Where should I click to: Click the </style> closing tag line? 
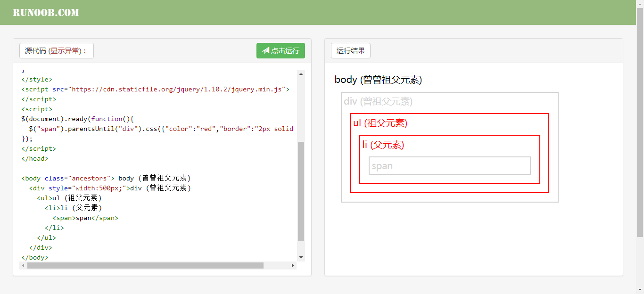click(37, 79)
